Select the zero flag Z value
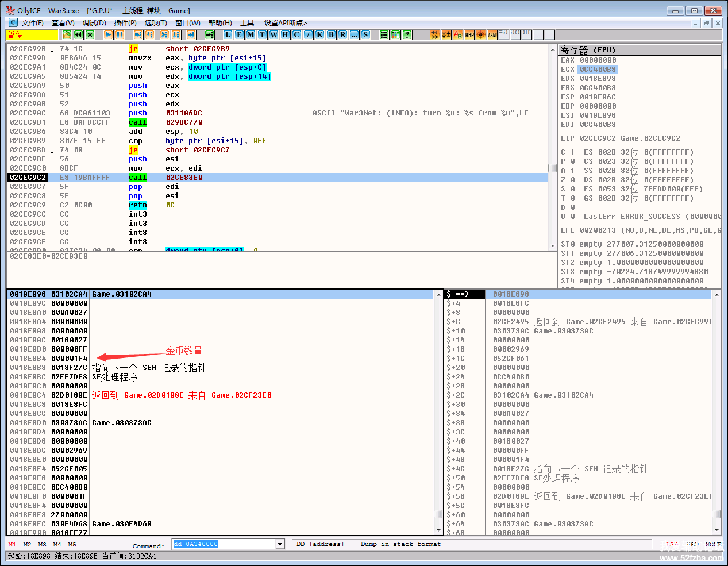728x566 pixels. (572, 180)
